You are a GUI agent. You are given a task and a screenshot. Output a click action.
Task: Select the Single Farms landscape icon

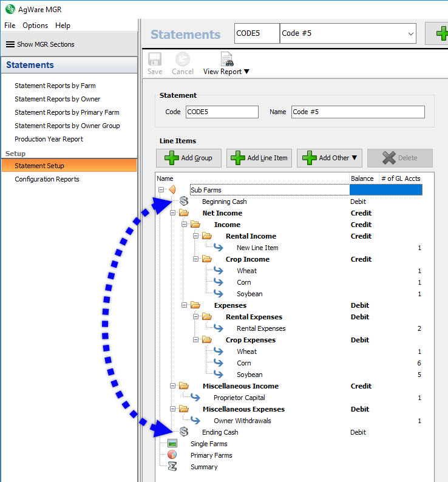click(x=172, y=444)
